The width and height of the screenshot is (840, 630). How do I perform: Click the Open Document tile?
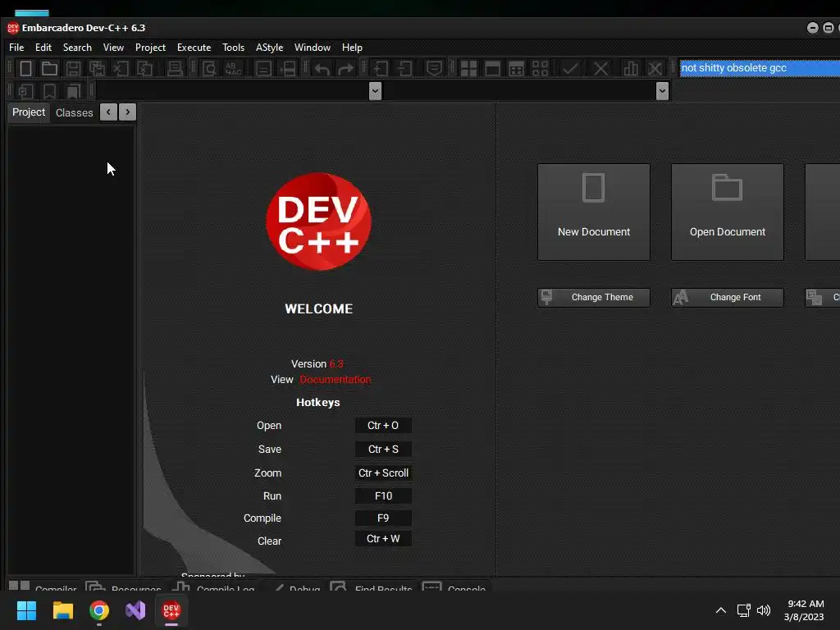(x=728, y=212)
